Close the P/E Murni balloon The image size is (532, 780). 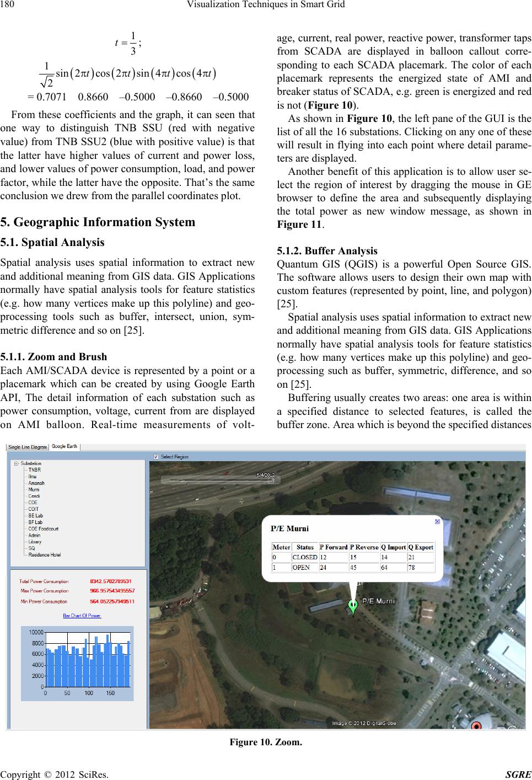(437, 520)
